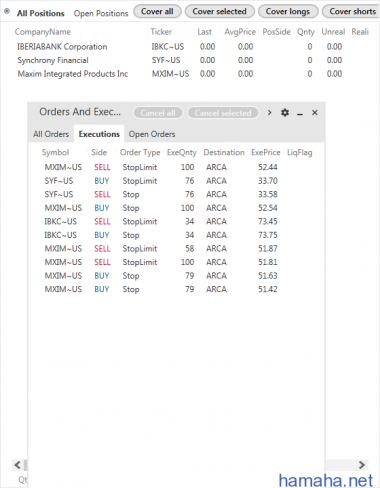Sort executions by Destination header

tap(224, 153)
